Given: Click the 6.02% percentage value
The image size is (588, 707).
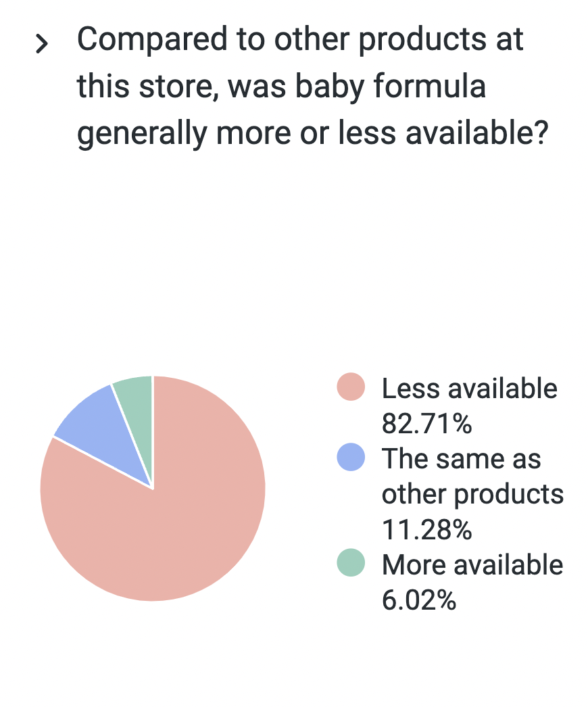Looking at the screenshot, I should pos(419,600).
